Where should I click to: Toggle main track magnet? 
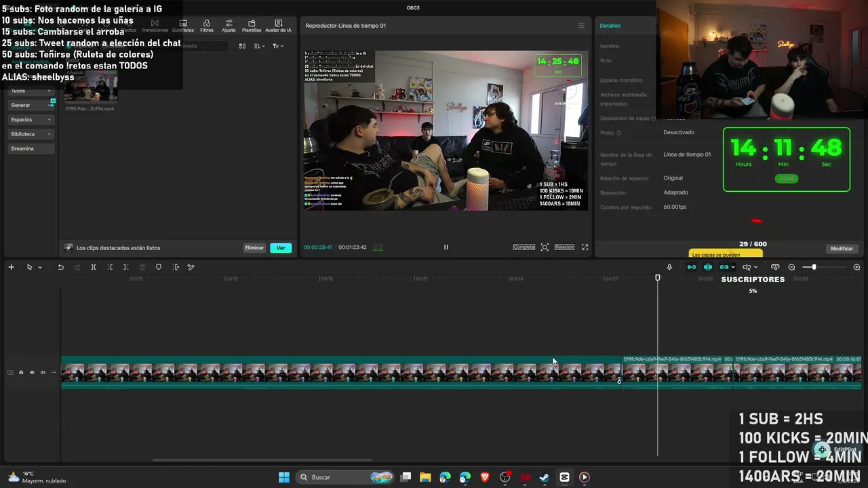[692, 267]
